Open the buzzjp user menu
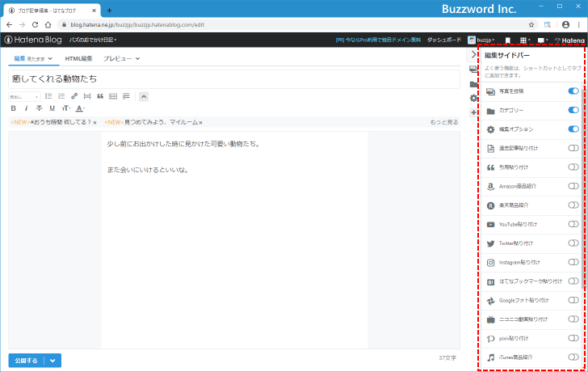The height and width of the screenshot is (372, 588). [481, 40]
